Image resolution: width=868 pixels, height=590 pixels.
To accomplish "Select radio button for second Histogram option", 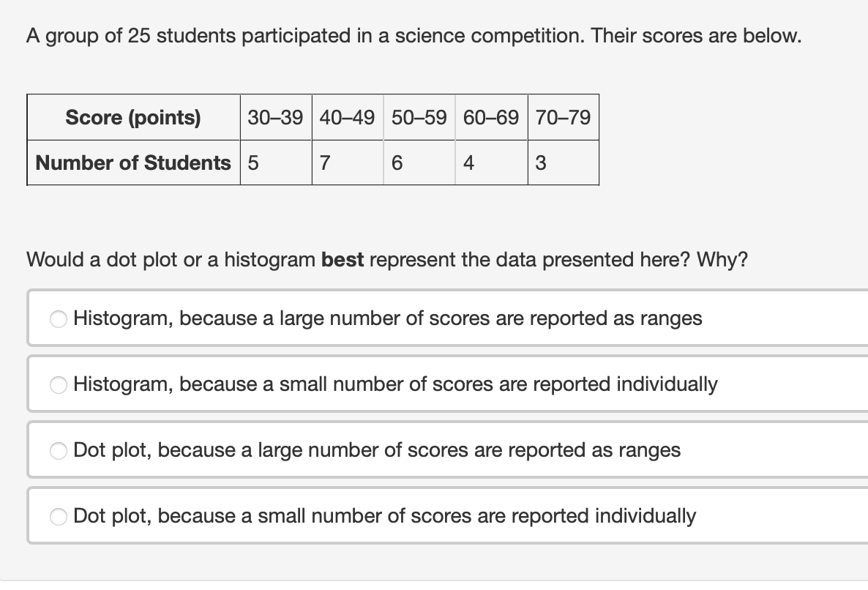I will (x=58, y=384).
